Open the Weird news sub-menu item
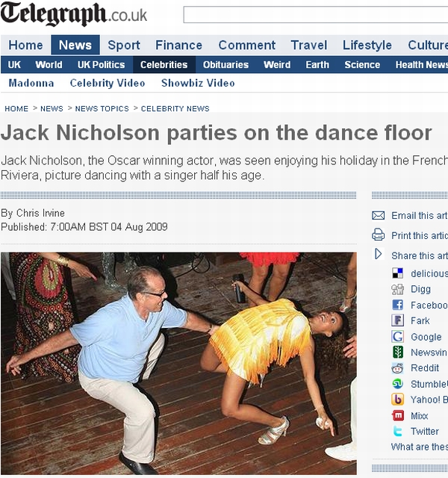Screen dimensions: 448x478 point(277,65)
